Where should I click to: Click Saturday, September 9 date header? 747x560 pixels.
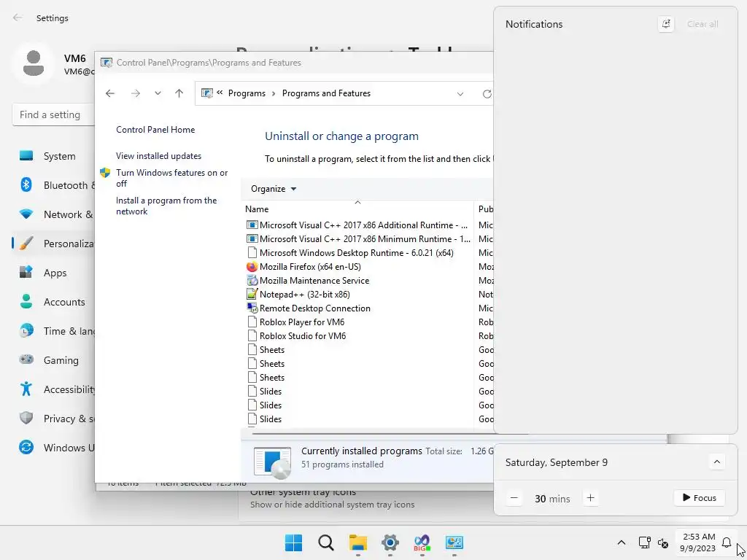556,462
